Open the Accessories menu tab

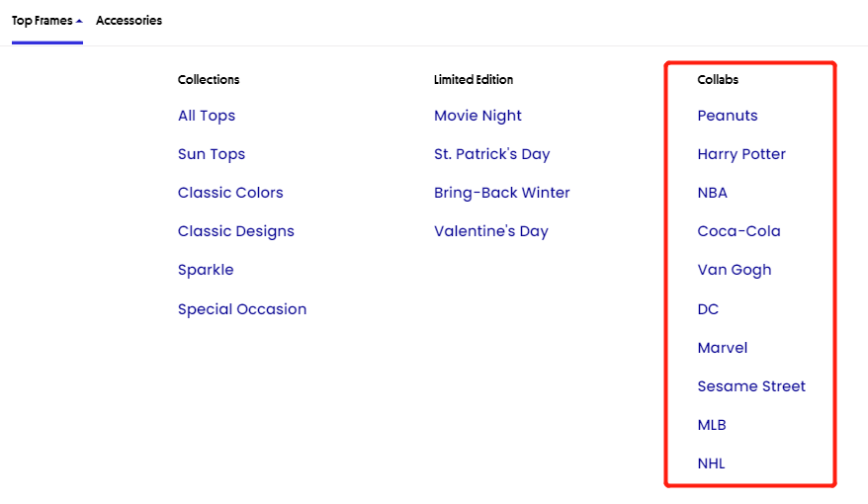coord(129,21)
